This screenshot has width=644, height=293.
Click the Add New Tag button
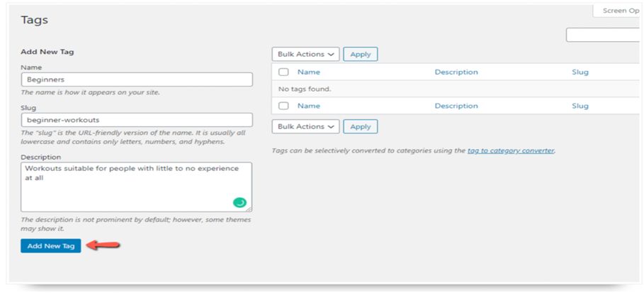(51, 245)
